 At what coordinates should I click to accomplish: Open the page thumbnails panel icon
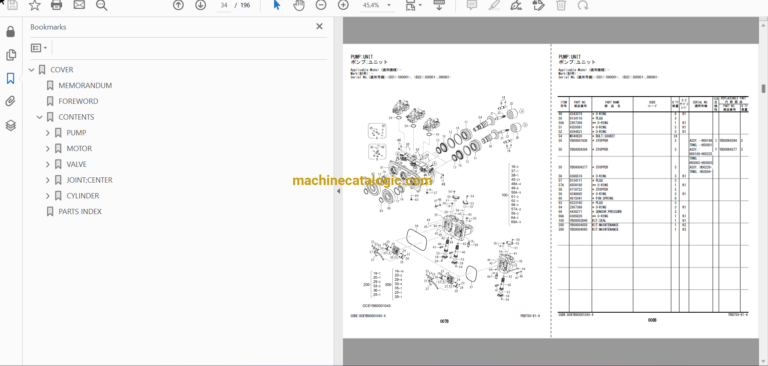tap(11, 55)
